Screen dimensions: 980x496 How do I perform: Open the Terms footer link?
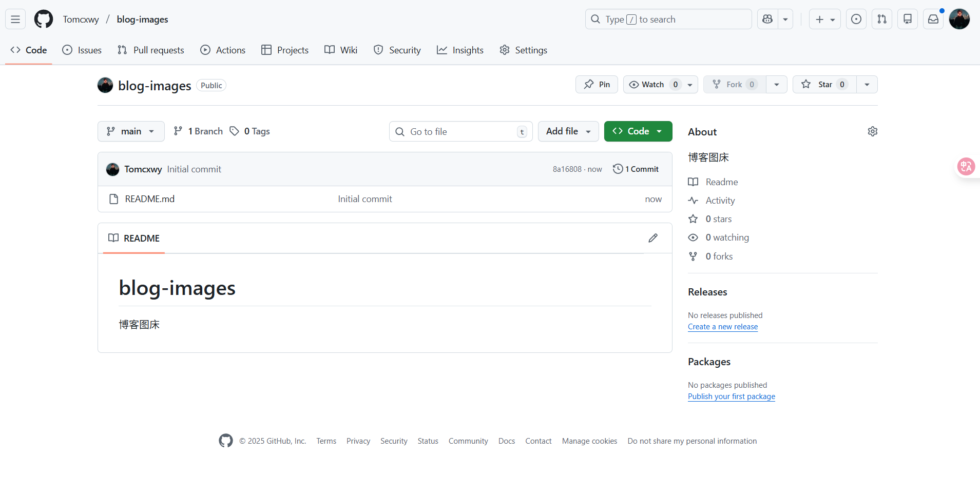(326, 441)
